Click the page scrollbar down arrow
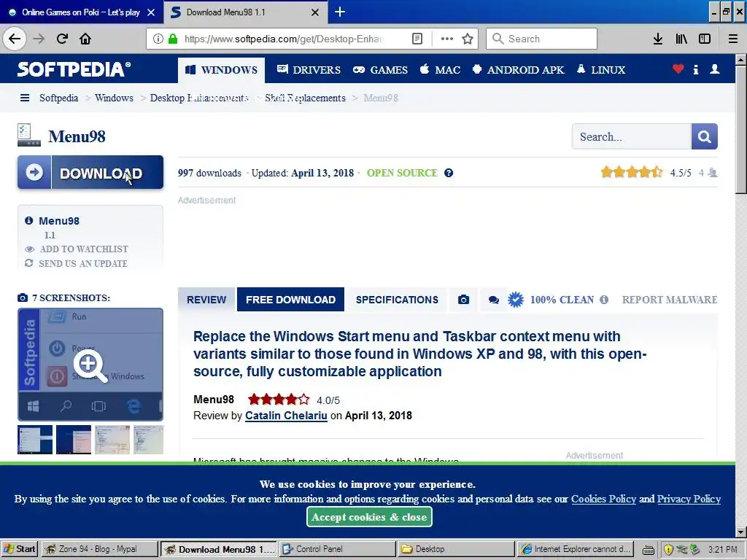The height and width of the screenshot is (560, 747). pos(741,532)
